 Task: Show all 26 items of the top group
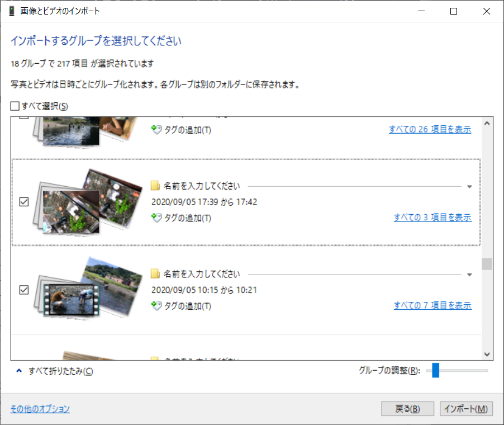pos(430,129)
